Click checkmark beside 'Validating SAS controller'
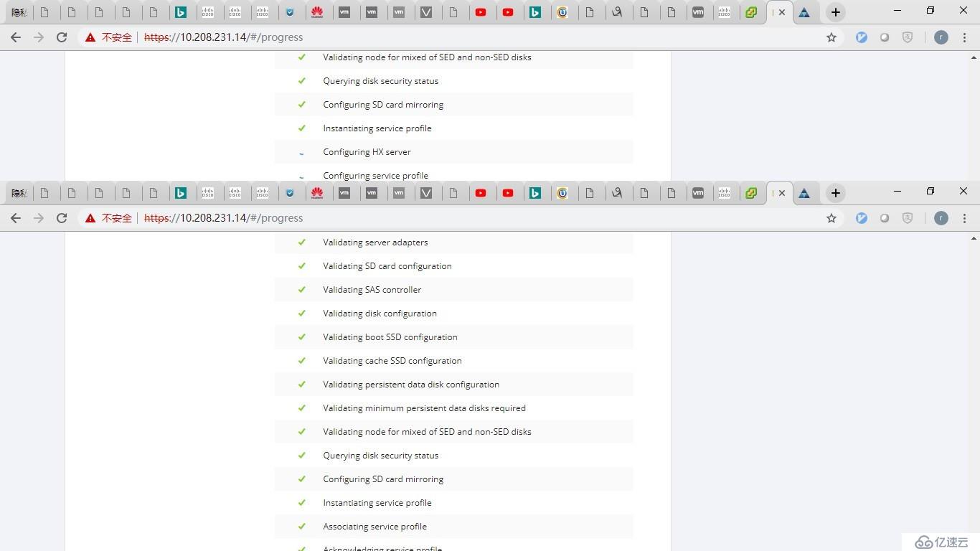The image size is (980, 551). [302, 289]
